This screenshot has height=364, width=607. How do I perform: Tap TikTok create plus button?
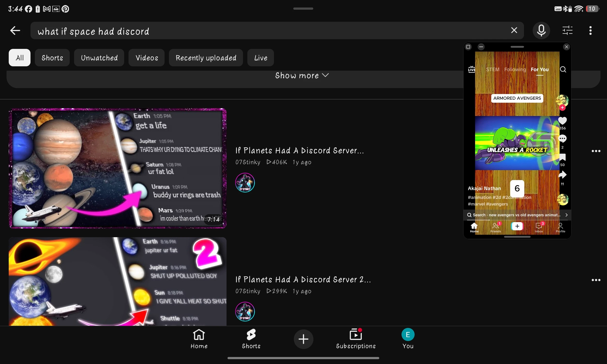point(517,226)
